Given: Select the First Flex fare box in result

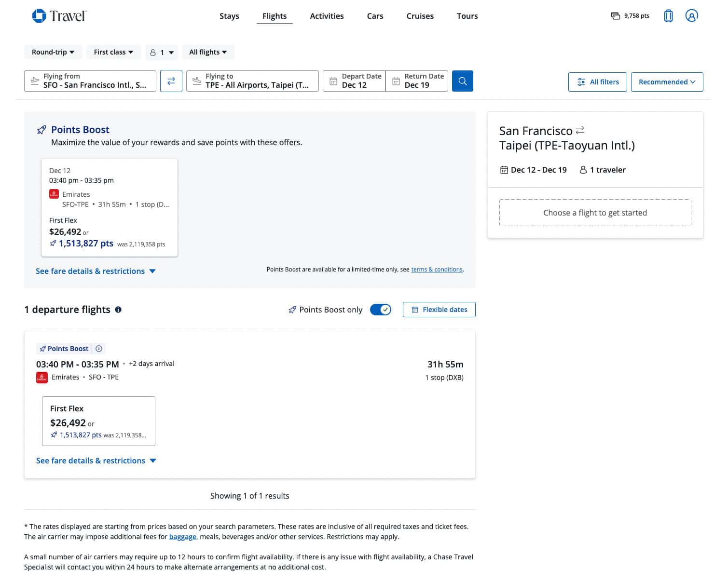Looking at the screenshot, I should 98,421.
